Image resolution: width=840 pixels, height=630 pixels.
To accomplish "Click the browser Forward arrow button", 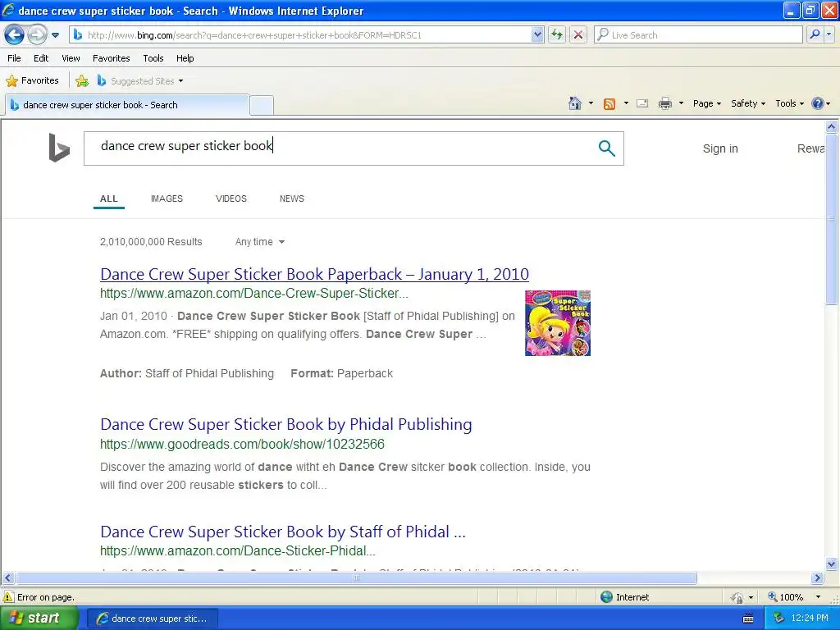I will [37, 35].
